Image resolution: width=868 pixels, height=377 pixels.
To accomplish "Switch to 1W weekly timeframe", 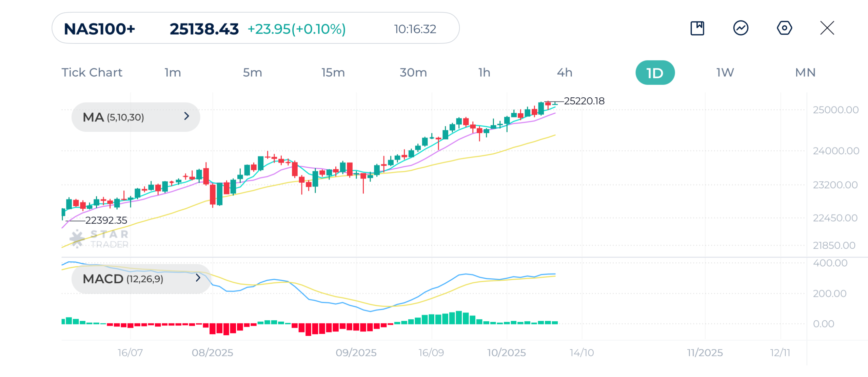I will pyautogui.click(x=725, y=73).
